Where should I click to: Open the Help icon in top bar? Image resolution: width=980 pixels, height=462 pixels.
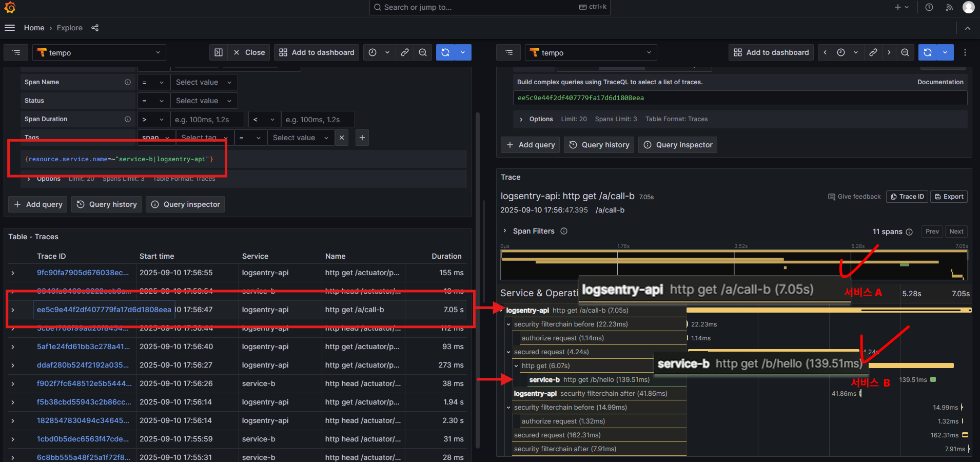tap(929, 7)
